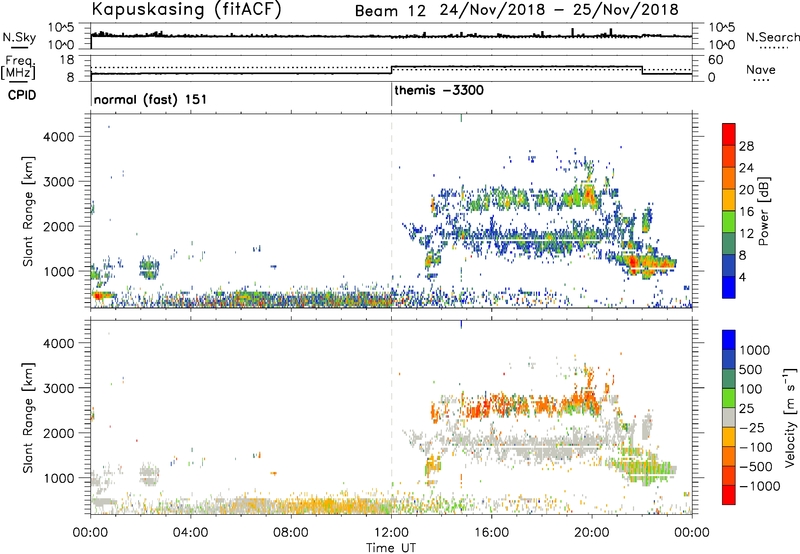Click the green velocity patch near 22:00 UT
This screenshot has height=554, width=800.
tap(647, 467)
